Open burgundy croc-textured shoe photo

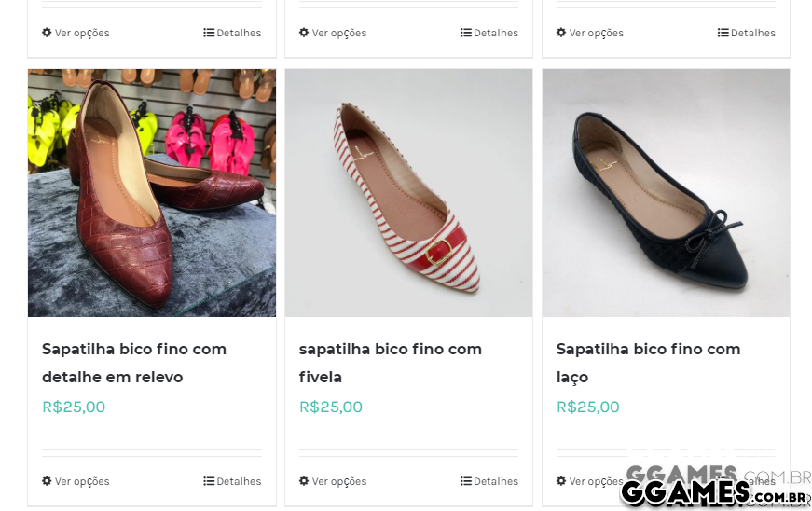pyautogui.click(x=152, y=193)
